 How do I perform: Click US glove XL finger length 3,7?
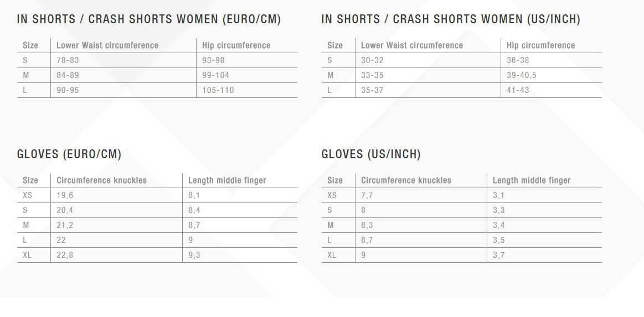[499, 255]
